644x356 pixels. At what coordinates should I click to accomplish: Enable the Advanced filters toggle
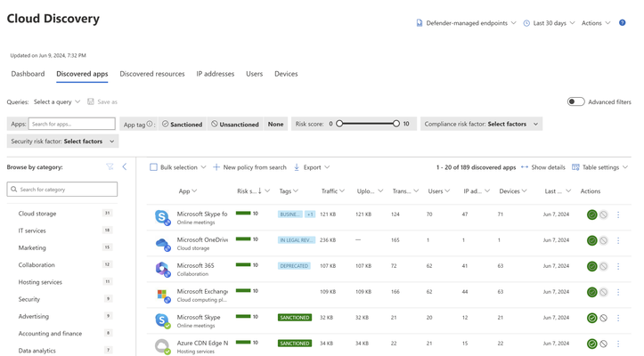[x=575, y=101]
